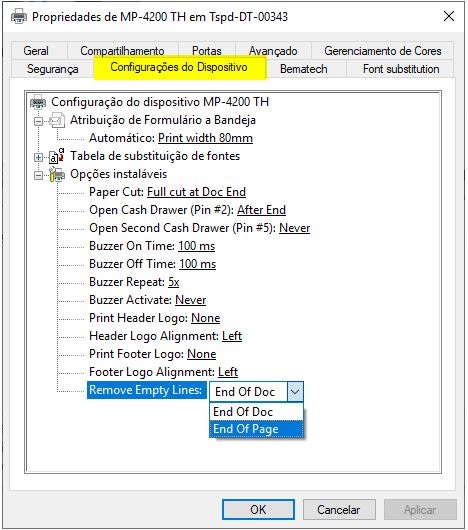Collapse the Opções instaláveis node
Viewport: 468px width, 530px height.
(x=39, y=175)
